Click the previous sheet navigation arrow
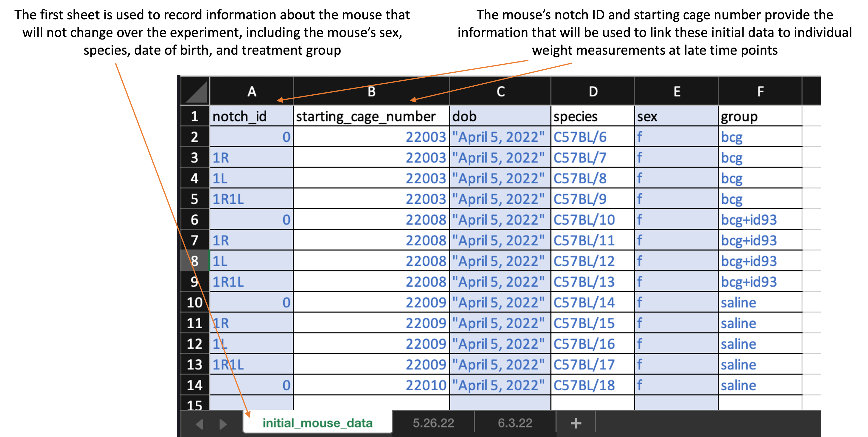The width and height of the screenshot is (868, 437). coord(199,424)
